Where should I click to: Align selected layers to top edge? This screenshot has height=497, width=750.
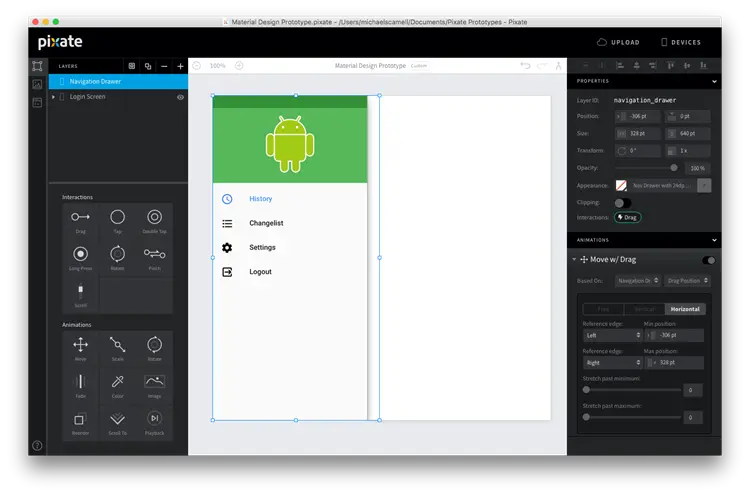point(670,66)
